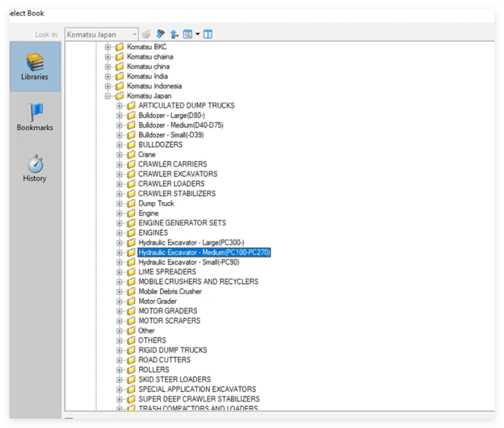504x428 pixels.
Task: Click the Komatsu Japan folder icon
Action: tap(119, 96)
